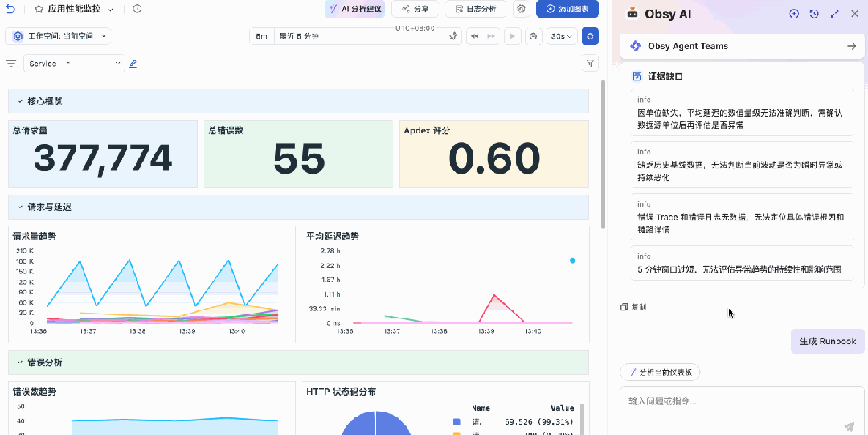The width and height of the screenshot is (868, 435).
Task: Click the Obsy AI robot logo
Action: pyautogui.click(x=632, y=14)
